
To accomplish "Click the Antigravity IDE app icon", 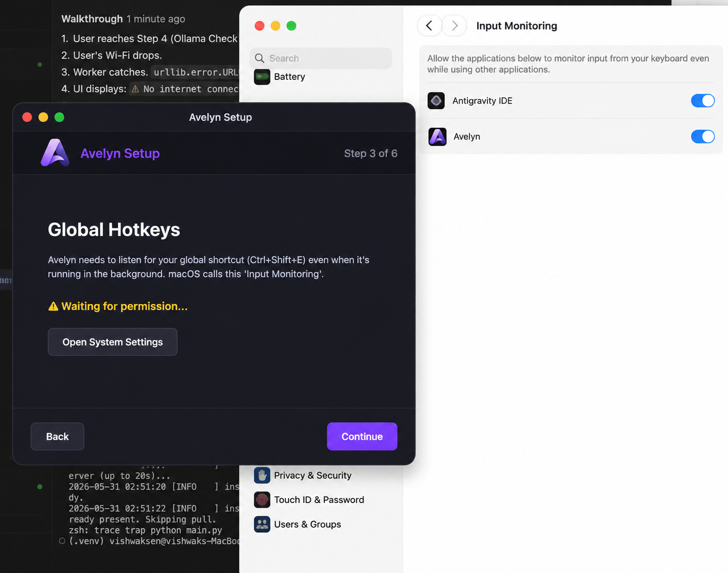I will (436, 100).
